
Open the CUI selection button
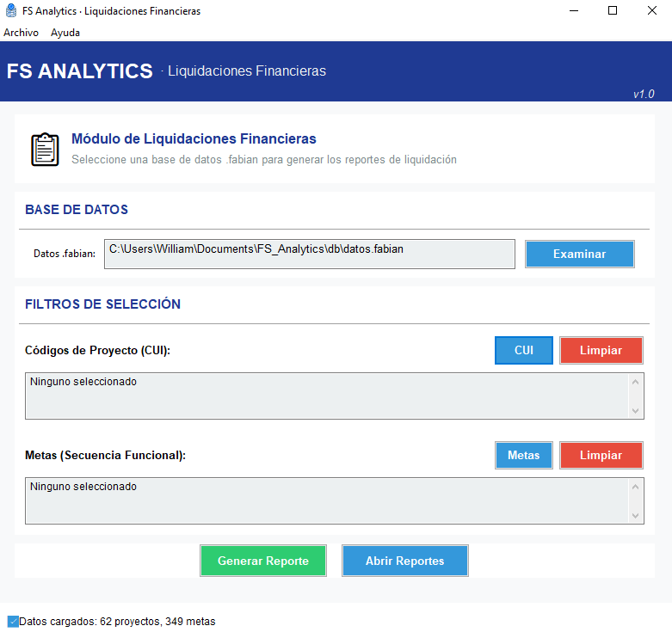[x=524, y=350]
